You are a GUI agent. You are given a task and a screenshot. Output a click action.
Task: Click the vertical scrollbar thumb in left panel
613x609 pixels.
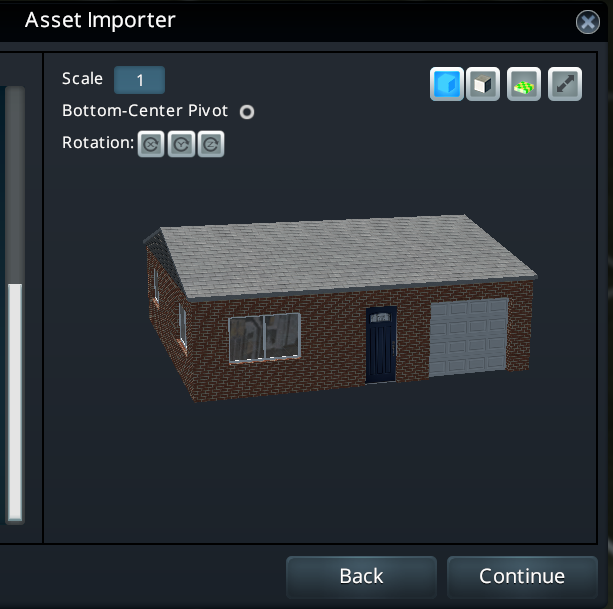coord(15,401)
